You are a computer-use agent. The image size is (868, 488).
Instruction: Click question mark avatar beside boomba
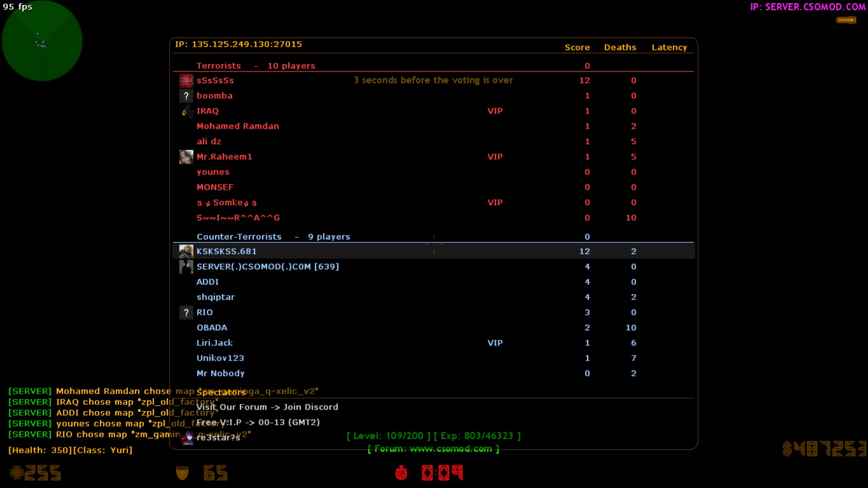coord(186,96)
